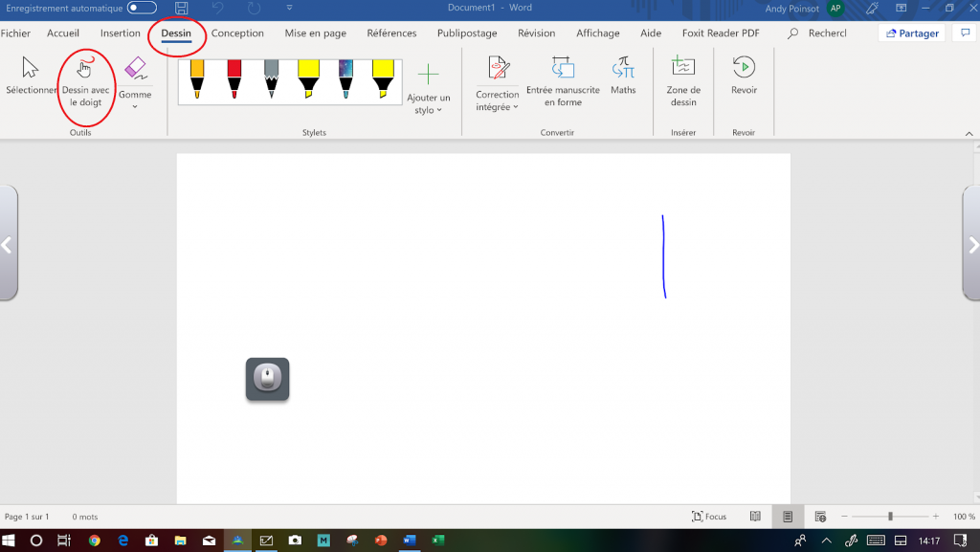This screenshot has width=980, height=552.
Task: Toggle Dessin avec le doigt tool
Action: 85,83
